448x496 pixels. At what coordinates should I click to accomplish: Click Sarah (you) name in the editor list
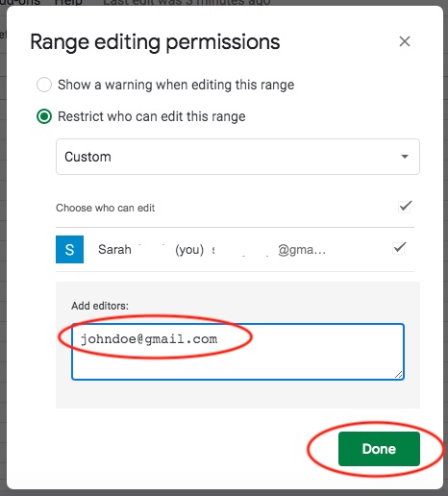tap(151, 250)
